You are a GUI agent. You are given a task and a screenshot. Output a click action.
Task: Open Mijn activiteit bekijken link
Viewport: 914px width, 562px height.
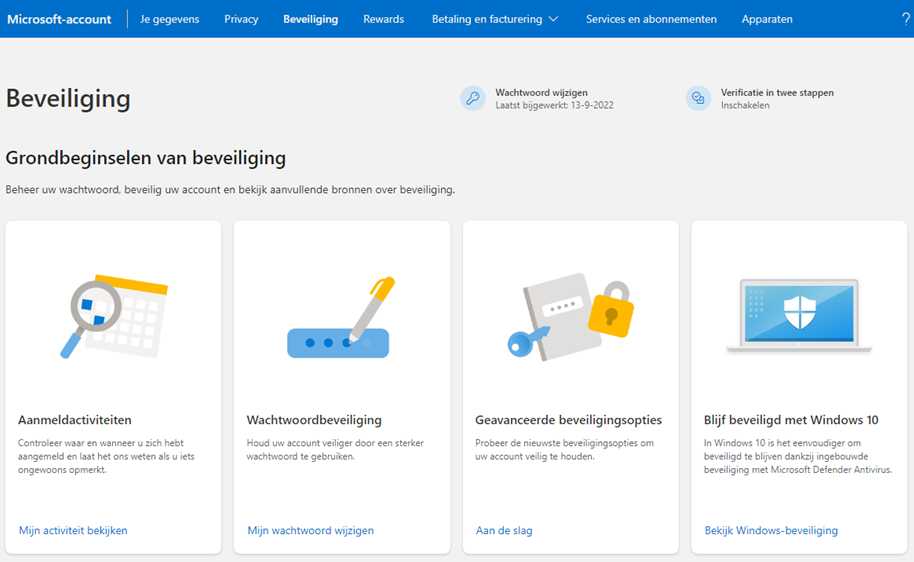[x=73, y=531]
